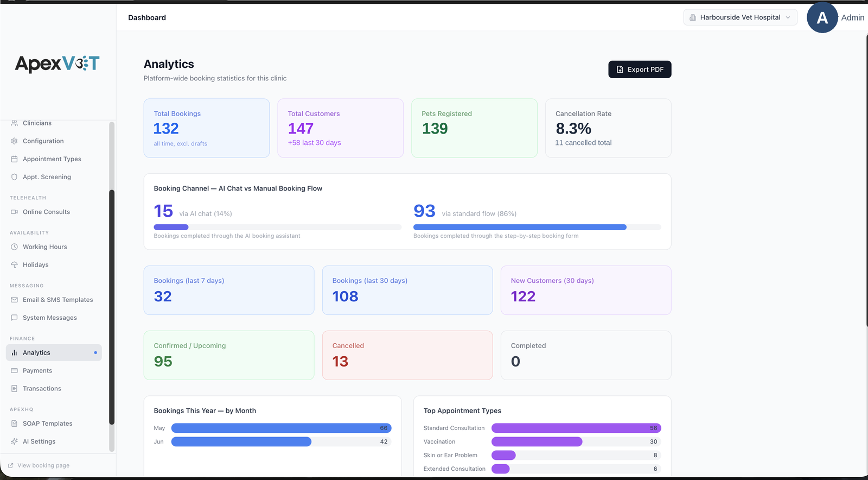Click the "New Customers (30 days)" label

tap(552, 281)
